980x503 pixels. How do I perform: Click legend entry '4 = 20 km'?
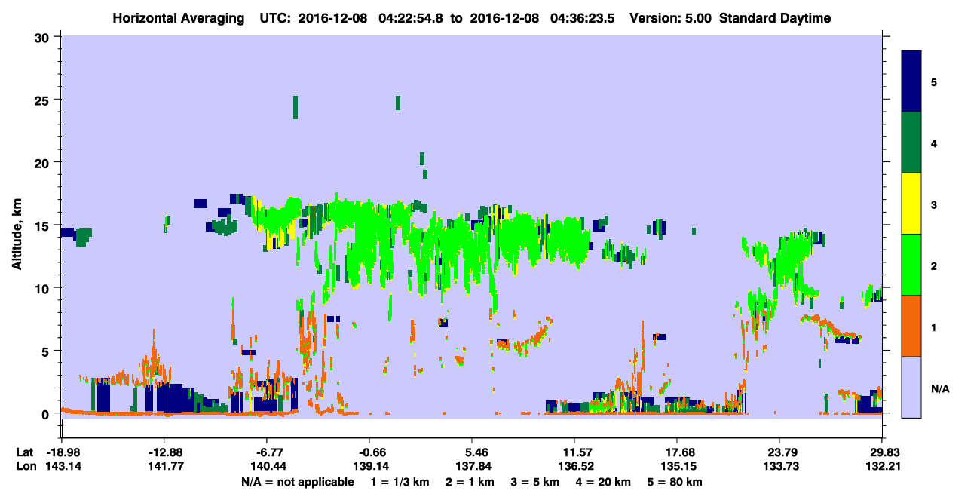pos(602,481)
